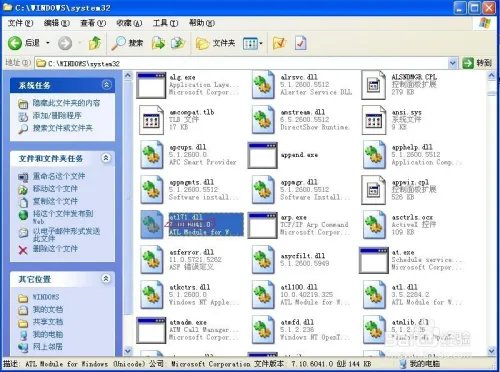Select the ansi.sys file icon
500x372 pixels.
[374, 120]
